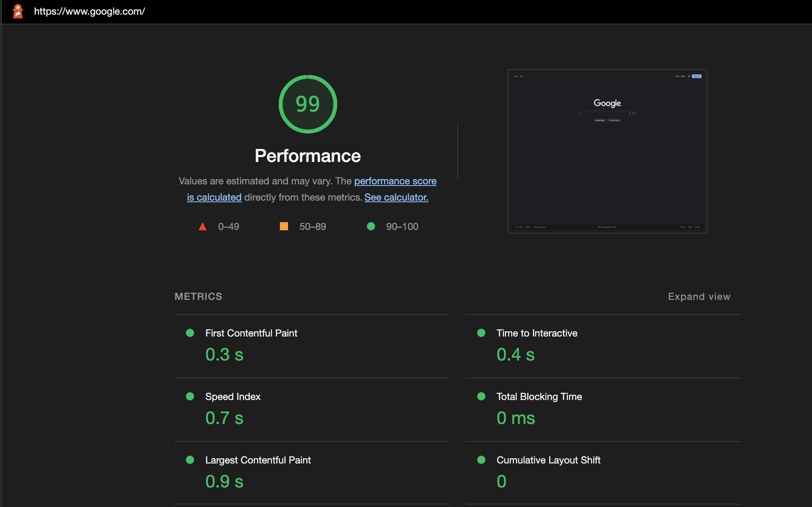
Task: Click green dot beside Speed Index
Action: (x=190, y=396)
